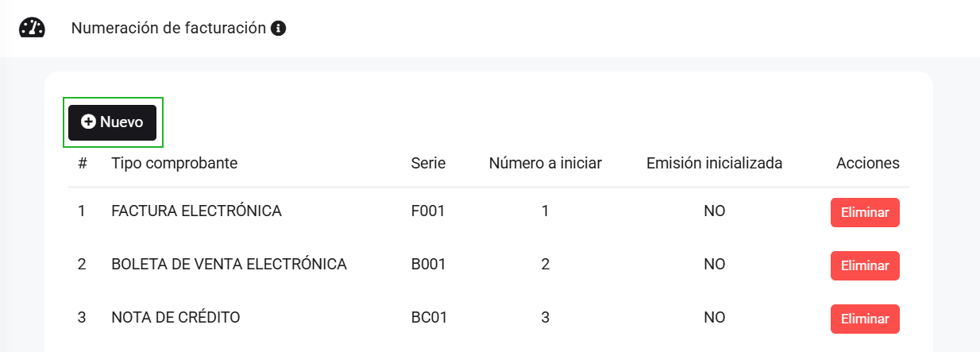This screenshot has height=352, width=980.
Task: Select the BOLETA DE VENTA ELECTRÓNICA text
Action: coord(229,264)
